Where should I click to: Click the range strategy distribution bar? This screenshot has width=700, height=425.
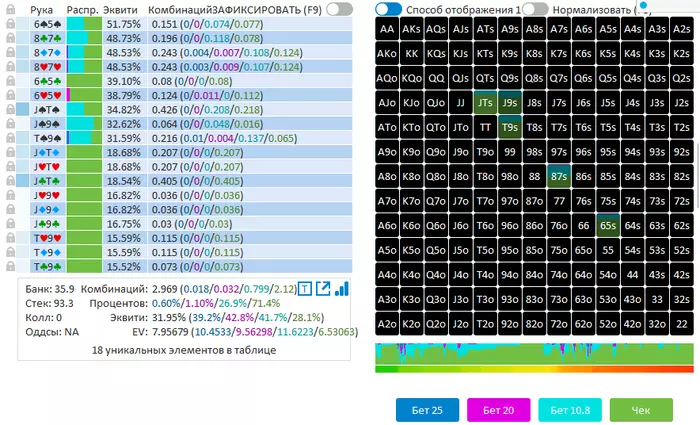[x=534, y=354]
